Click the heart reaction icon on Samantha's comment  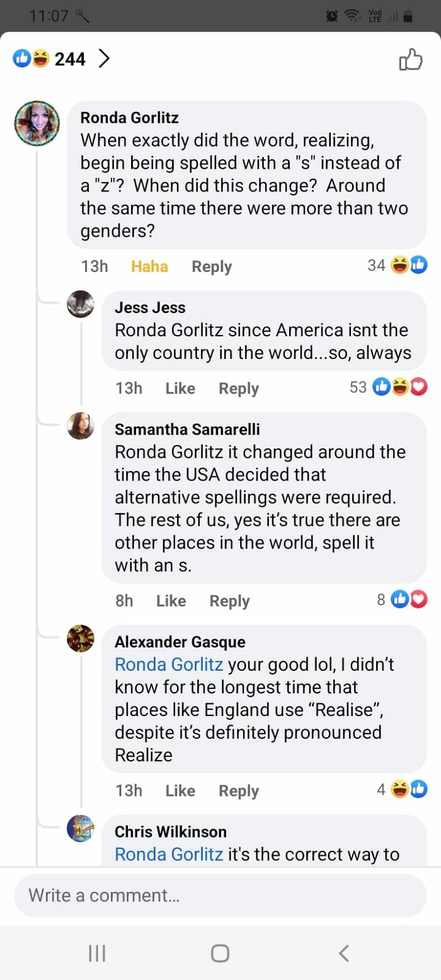click(420, 599)
